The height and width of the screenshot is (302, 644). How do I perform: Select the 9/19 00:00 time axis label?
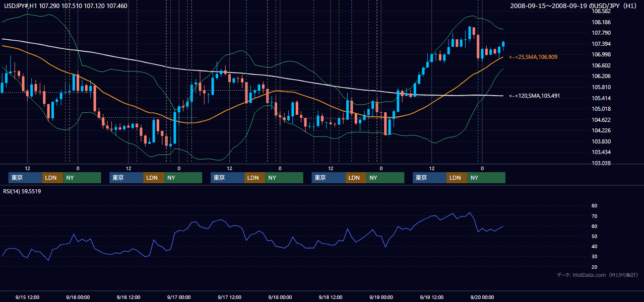click(x=381, y=297)
